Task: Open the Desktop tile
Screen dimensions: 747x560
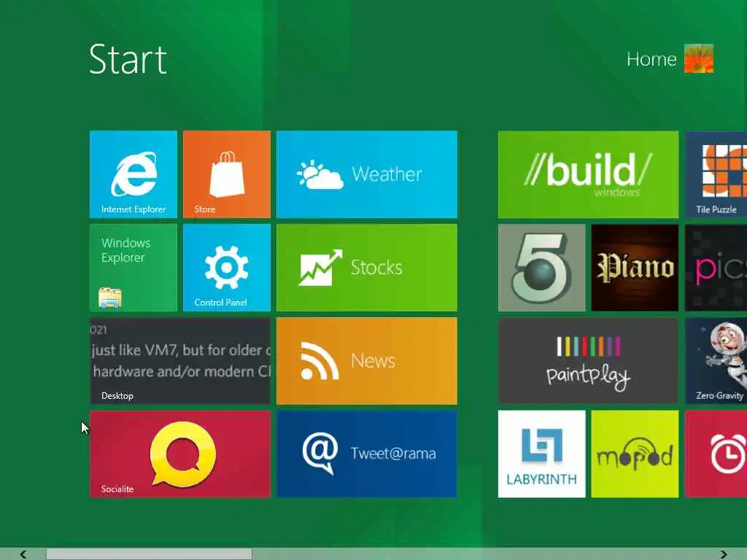Action: click(180, 361)
